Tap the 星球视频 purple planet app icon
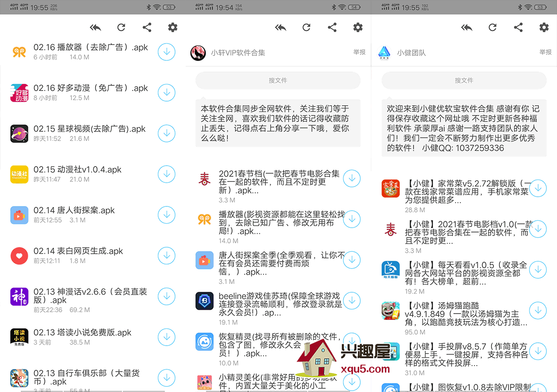Viewport: 557px width, 392px height. click(x=19, y=134)
